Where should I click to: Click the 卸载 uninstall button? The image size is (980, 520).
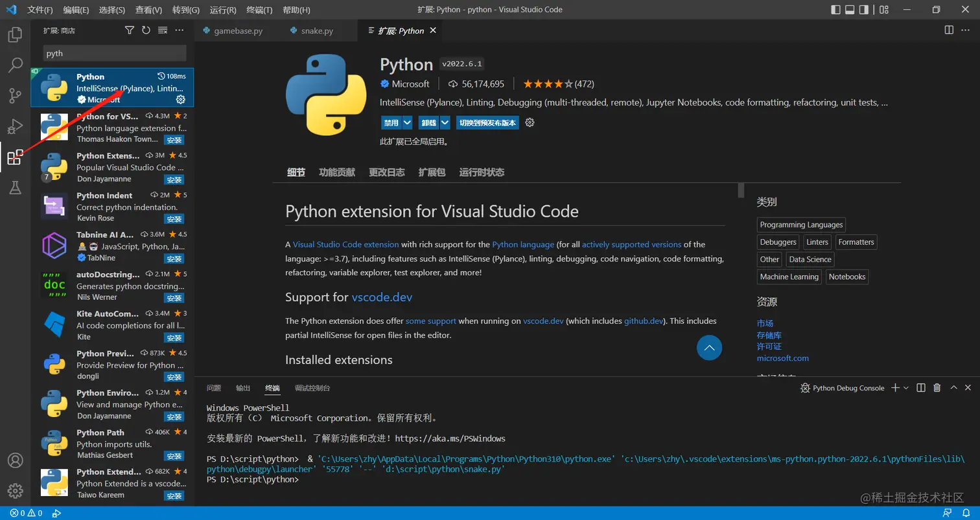(x=428, y=122)
